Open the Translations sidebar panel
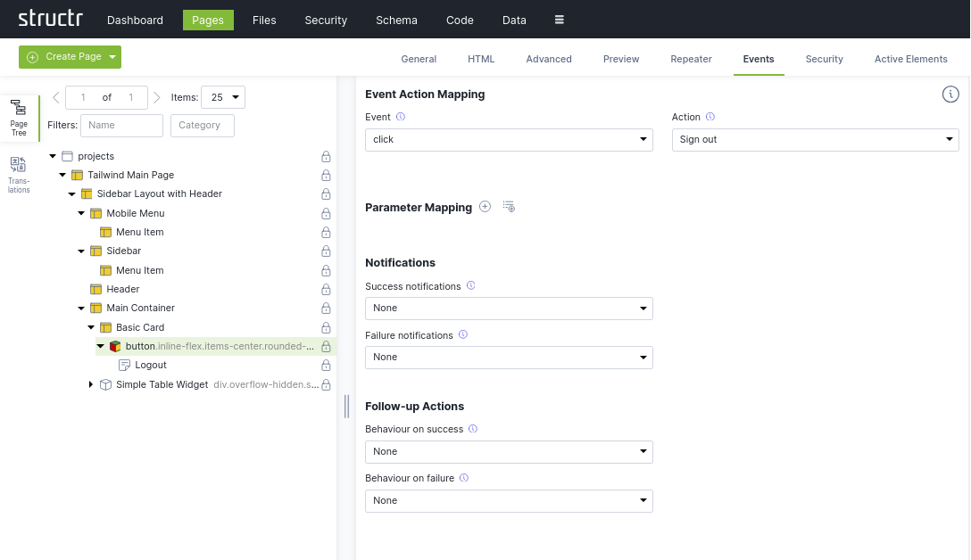The image size is (971, 560). 19,174
